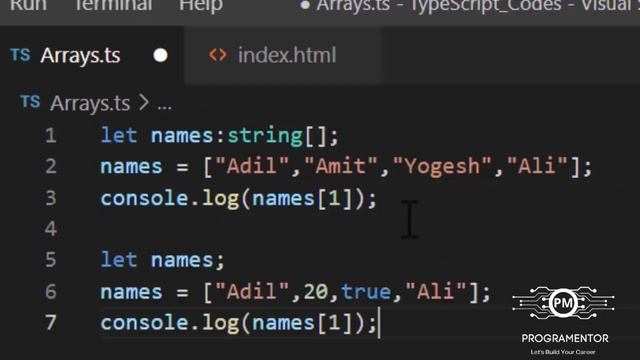Open the Run menu

[28, 6]
